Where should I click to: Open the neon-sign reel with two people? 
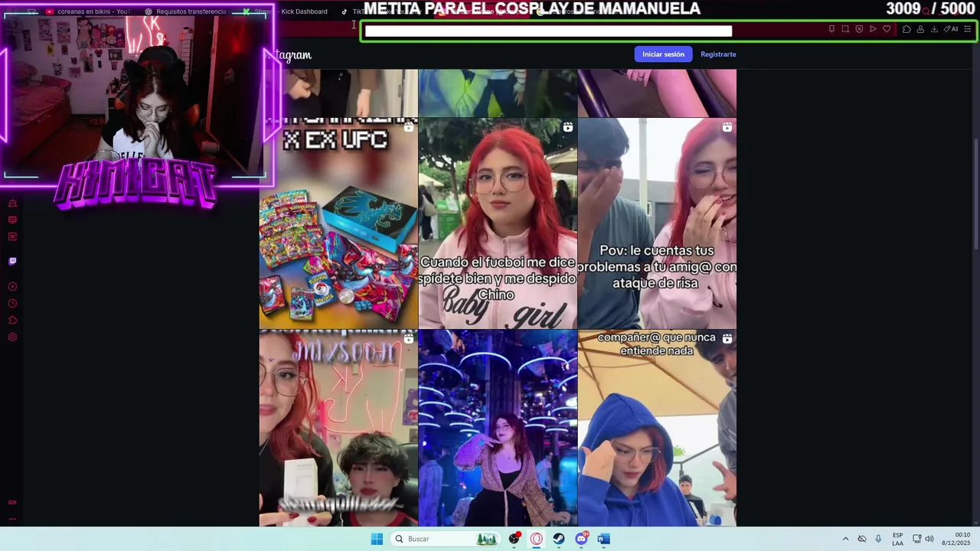338,429
